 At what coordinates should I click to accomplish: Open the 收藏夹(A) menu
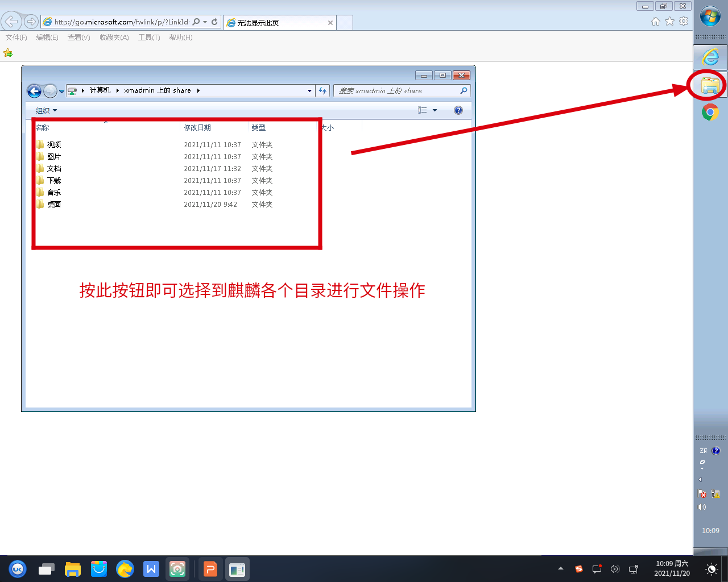(x=114, y=38)
